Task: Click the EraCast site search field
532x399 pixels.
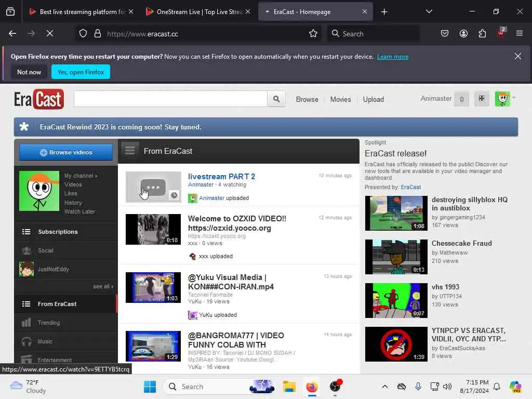Action: 170,99
